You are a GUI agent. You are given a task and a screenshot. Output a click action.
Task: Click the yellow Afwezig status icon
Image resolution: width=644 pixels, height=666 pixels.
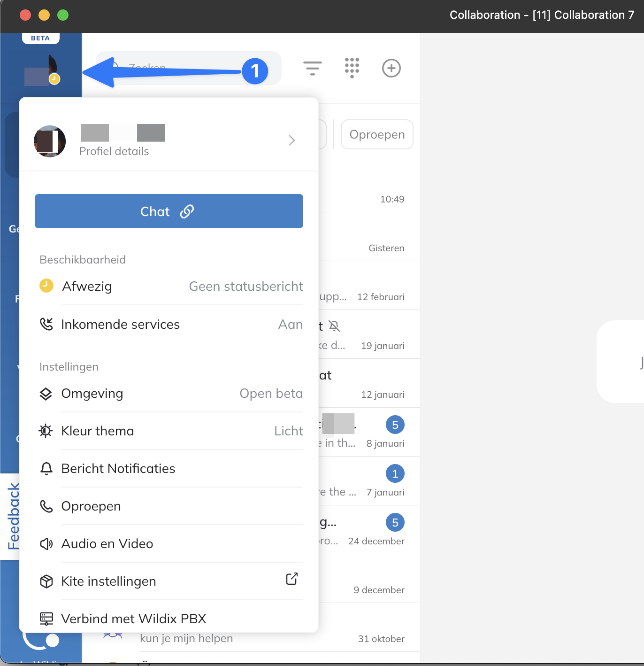46,286
